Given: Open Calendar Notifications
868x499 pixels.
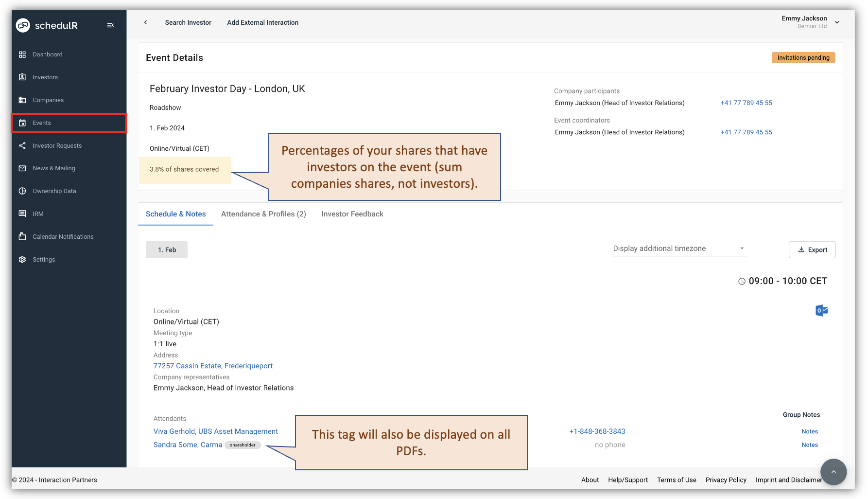Looking at the screenshot, I should point(63,236).
